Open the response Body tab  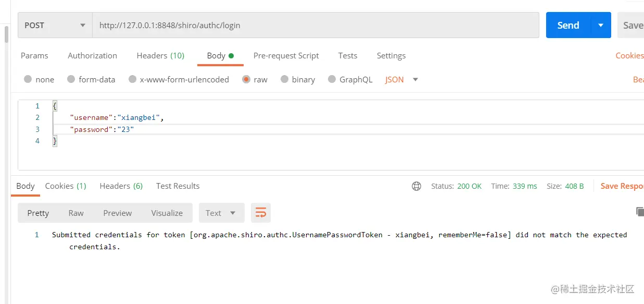26,186
